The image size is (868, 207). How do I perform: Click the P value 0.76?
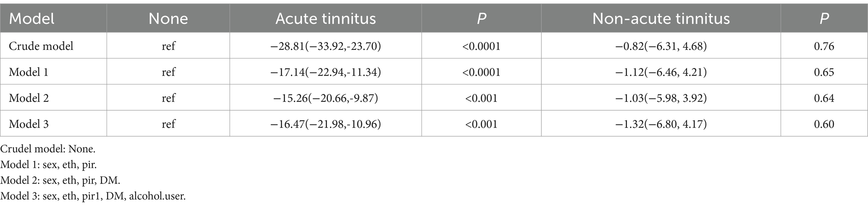[824, 46]
